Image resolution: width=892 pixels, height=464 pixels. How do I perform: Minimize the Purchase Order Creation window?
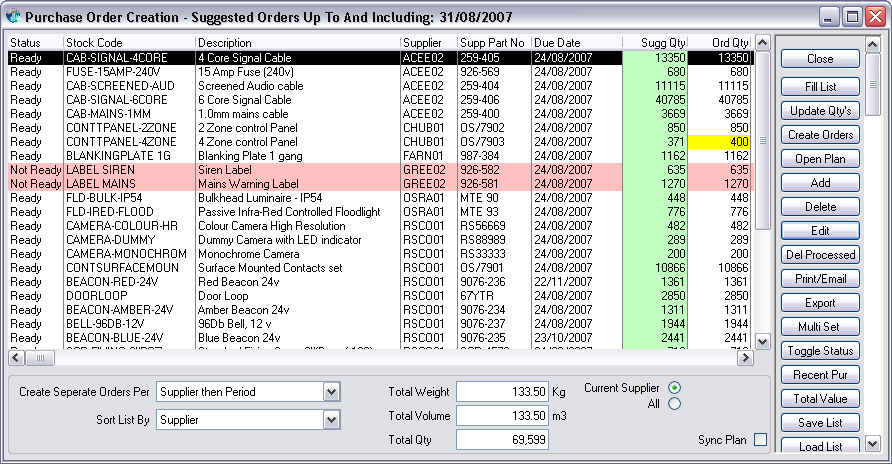coord(829,17)
